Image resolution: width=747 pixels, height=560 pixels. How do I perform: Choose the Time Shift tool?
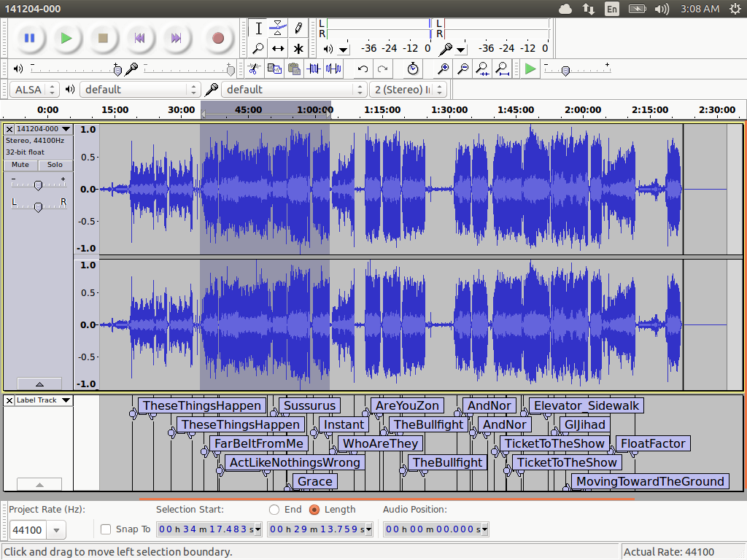click(x=278, y=49)
